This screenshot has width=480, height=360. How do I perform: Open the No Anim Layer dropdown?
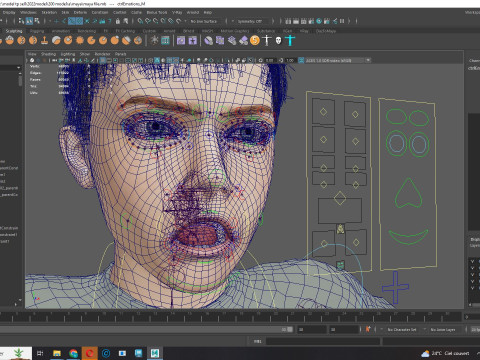click(x=443, y=329)
